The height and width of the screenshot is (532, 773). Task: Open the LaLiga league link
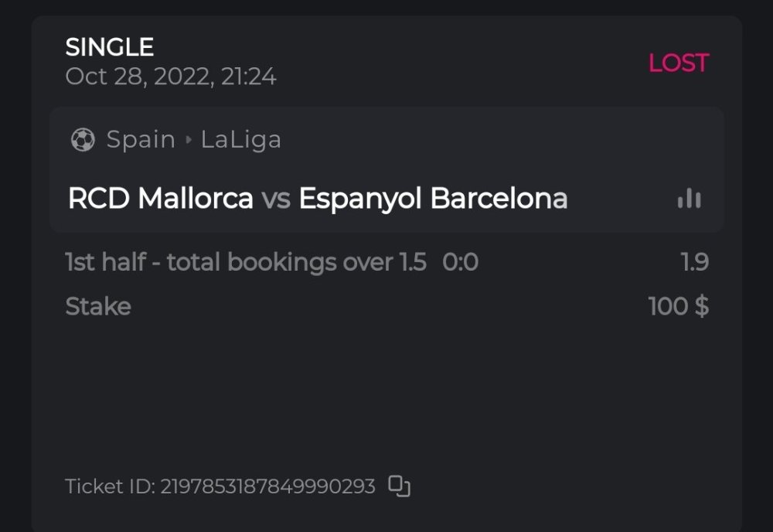pyautogui.click(x=240, y=140)
